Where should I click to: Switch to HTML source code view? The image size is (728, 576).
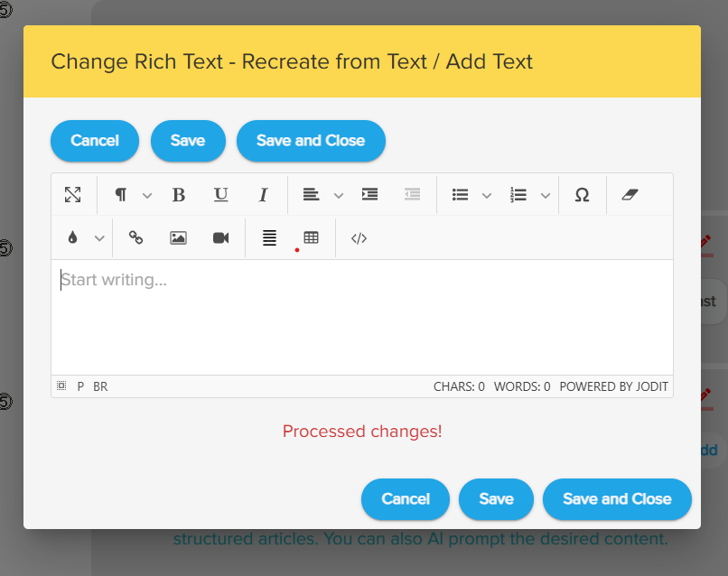coord(359,238)
